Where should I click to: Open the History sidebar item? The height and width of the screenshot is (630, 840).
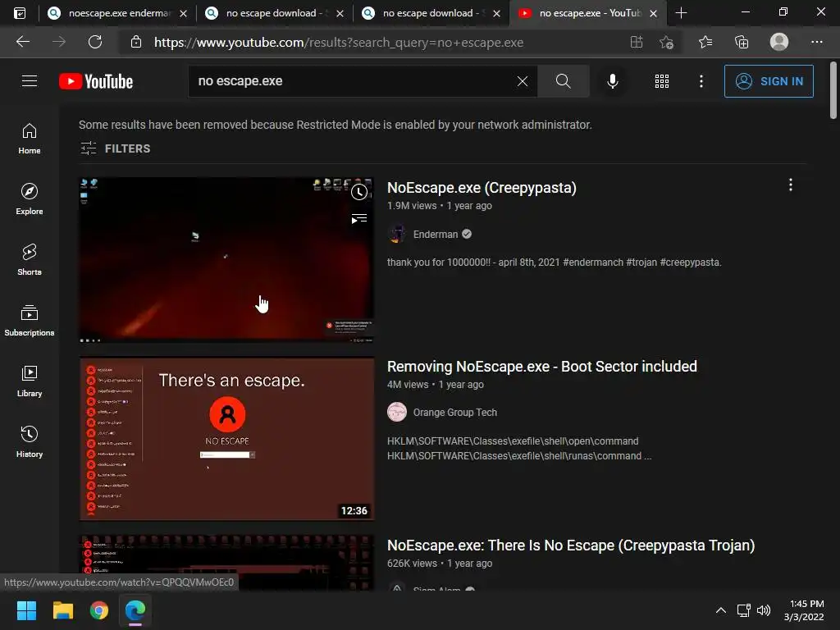coord(30,442)
